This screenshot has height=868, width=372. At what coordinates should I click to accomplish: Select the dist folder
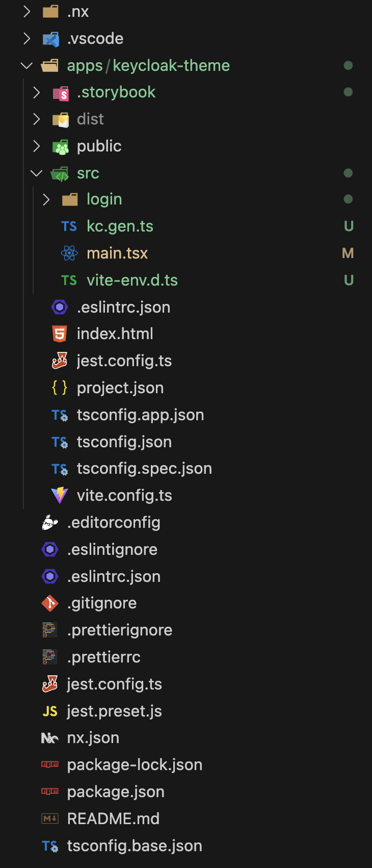click(90, 119)
